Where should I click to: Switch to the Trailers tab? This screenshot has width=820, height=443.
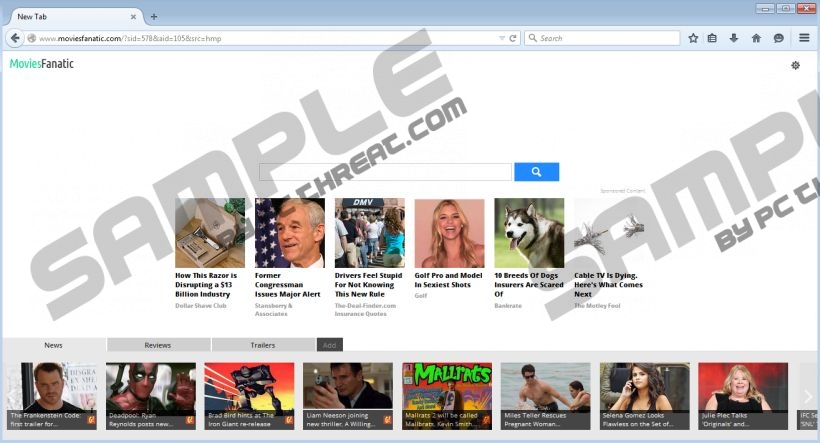tap(263, 345)
